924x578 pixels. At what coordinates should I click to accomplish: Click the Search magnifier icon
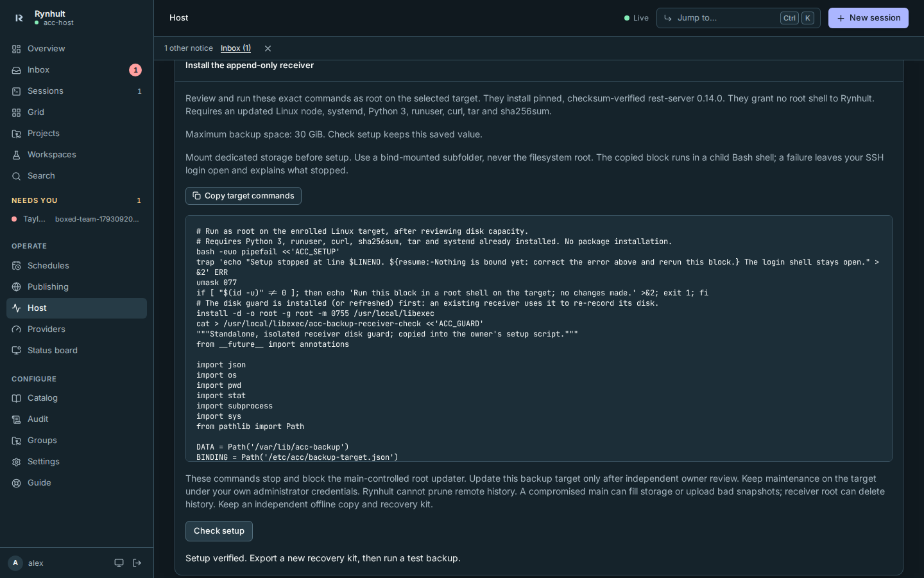17,176
